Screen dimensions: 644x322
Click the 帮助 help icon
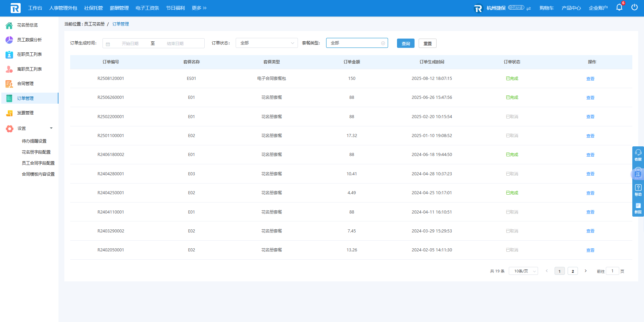638,190
